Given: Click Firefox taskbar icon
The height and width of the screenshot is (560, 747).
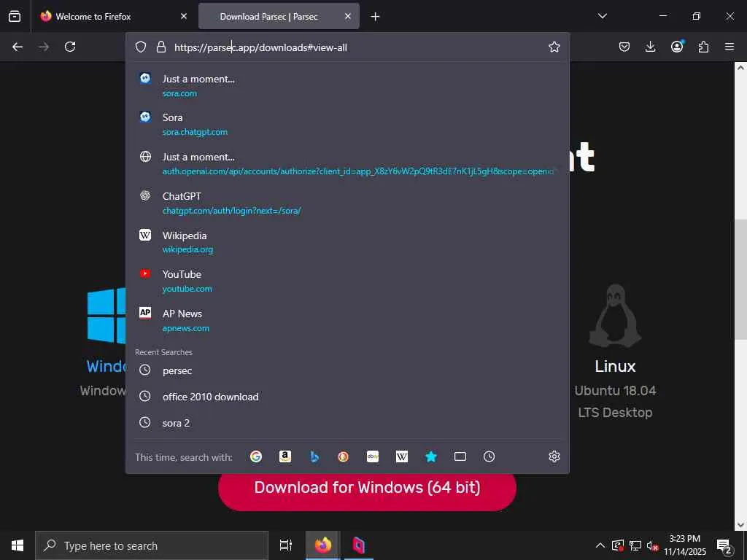Looking at the screenshot, I should pos(322,545).
